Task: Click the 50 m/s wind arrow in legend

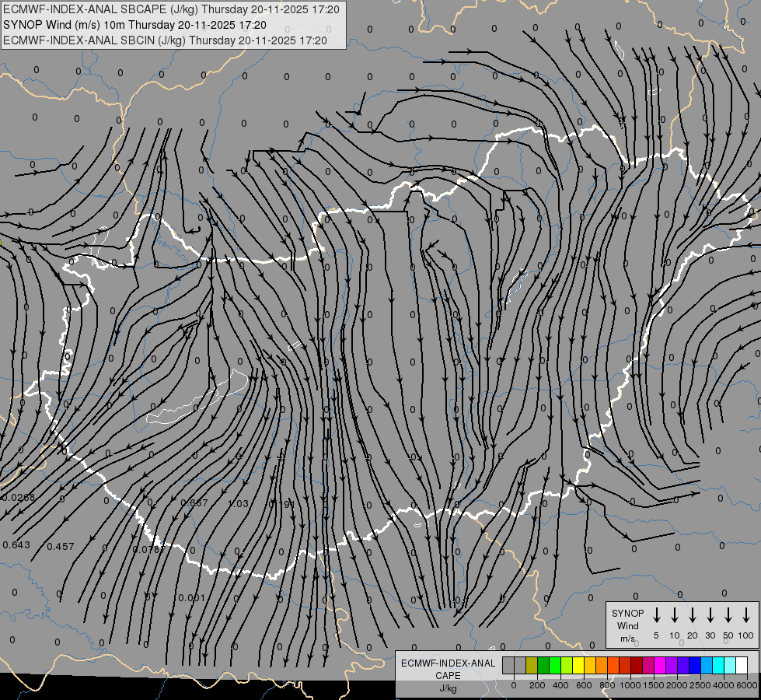Action: pyautogui.click(x=728, y=615)
